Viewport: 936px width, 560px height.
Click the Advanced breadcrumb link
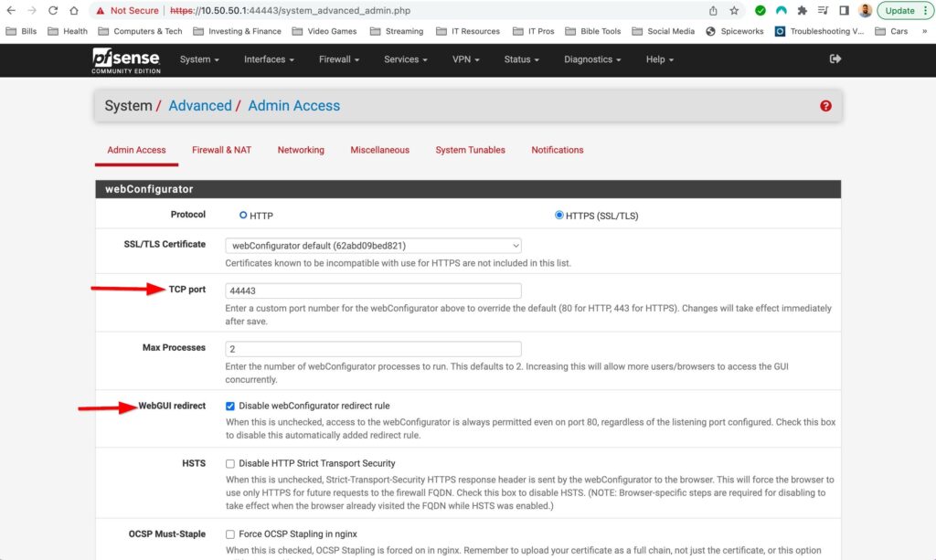click(200, 106)
